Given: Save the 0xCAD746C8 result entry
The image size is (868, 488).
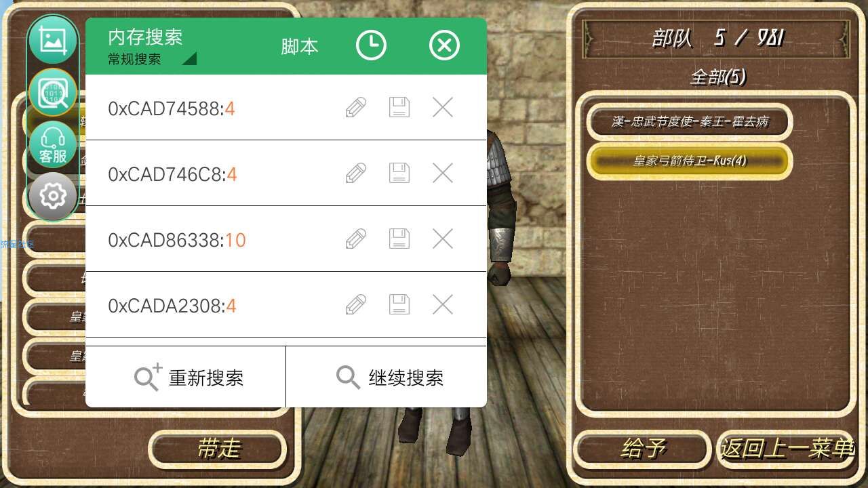Looking at the screenshot, I should [x=399, y=173].
